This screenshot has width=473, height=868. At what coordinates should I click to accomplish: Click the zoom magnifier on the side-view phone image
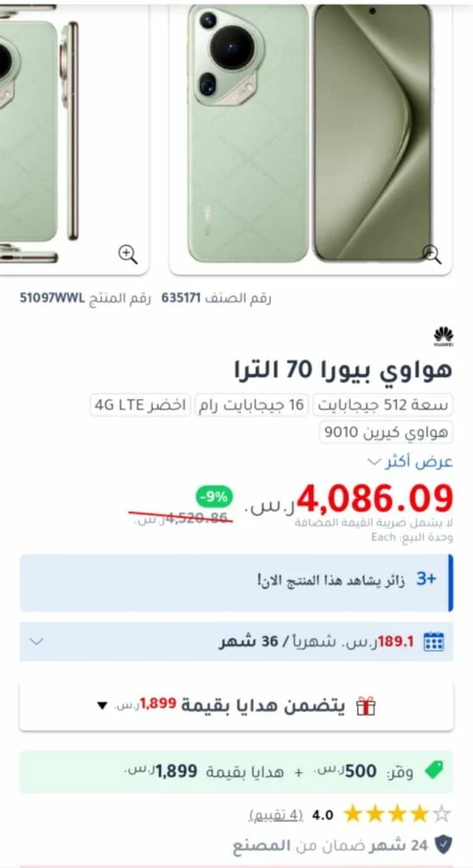pyautogui.click(x=128, y=254)
